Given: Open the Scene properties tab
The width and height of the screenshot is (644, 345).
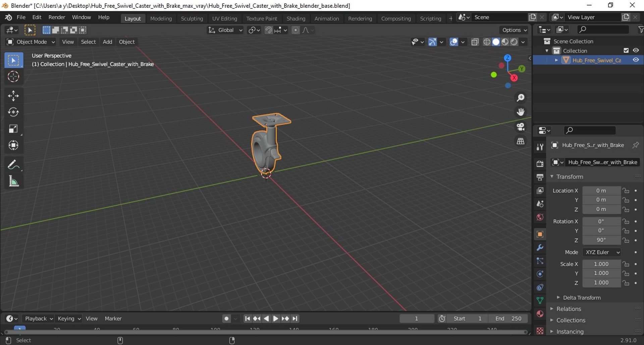Looking at the screenshot, I should click(540, 204).
